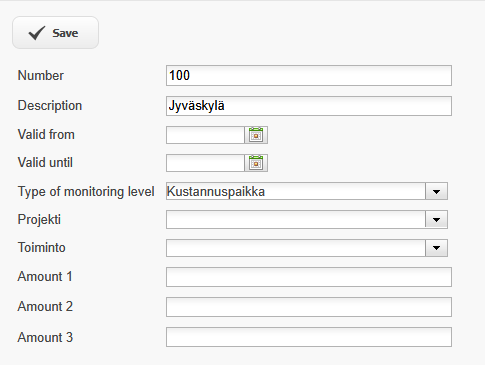485x365 pixels.
Task: Open the Valid until calendar picker
Action: tap(256, 163)
